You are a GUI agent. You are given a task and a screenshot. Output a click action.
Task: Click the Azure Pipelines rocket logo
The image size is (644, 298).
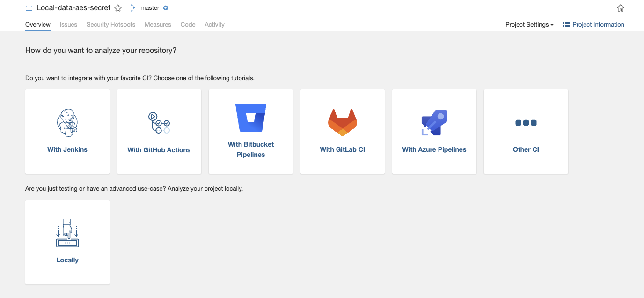[x=434, y=123]
